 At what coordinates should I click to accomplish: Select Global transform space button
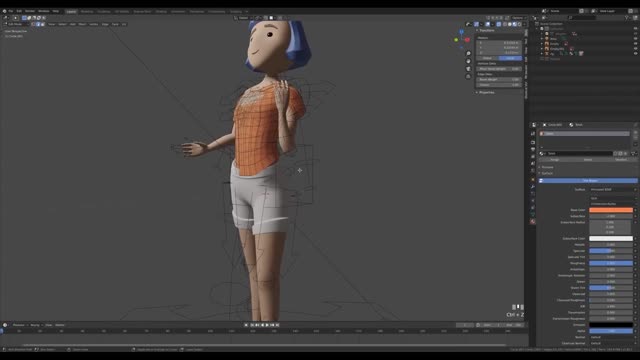(487, 58)
